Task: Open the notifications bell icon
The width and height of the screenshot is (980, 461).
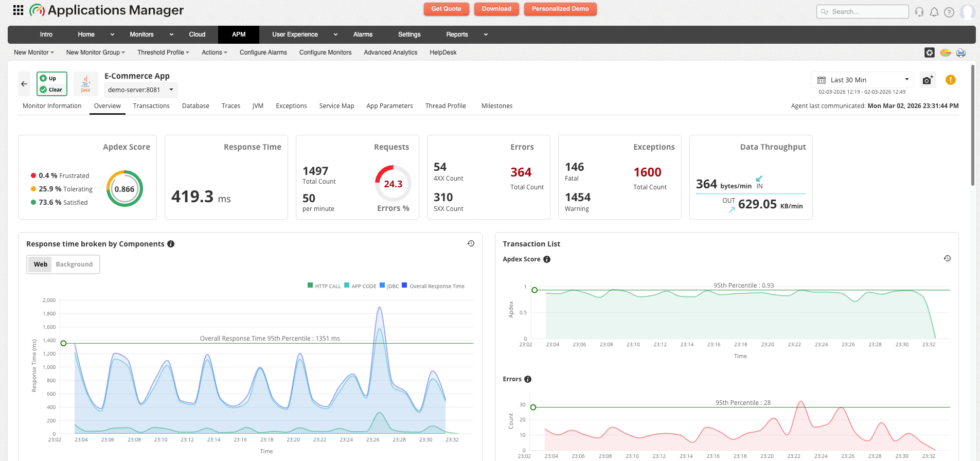Action: [934, 12]
